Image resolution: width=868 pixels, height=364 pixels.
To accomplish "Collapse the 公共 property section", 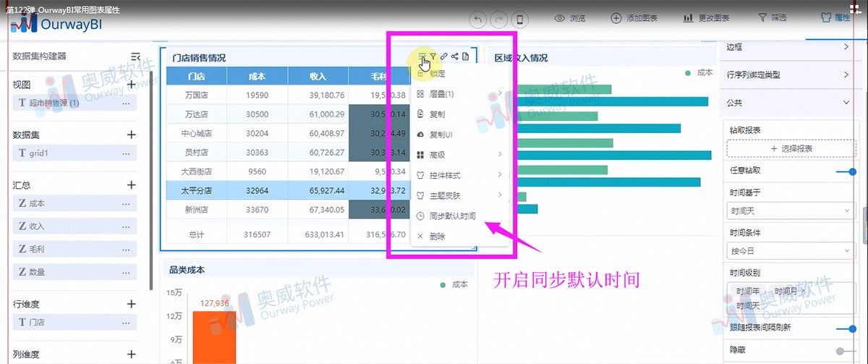I will point(790,103).
